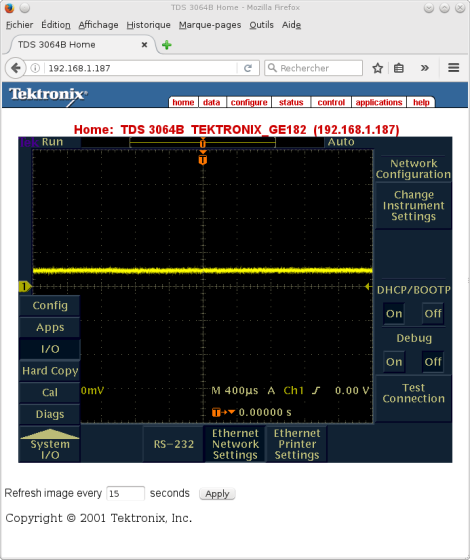This screenshot has width=470, height=560.
Task: Open the Fichier menu
Action: [x=19, y=25]
